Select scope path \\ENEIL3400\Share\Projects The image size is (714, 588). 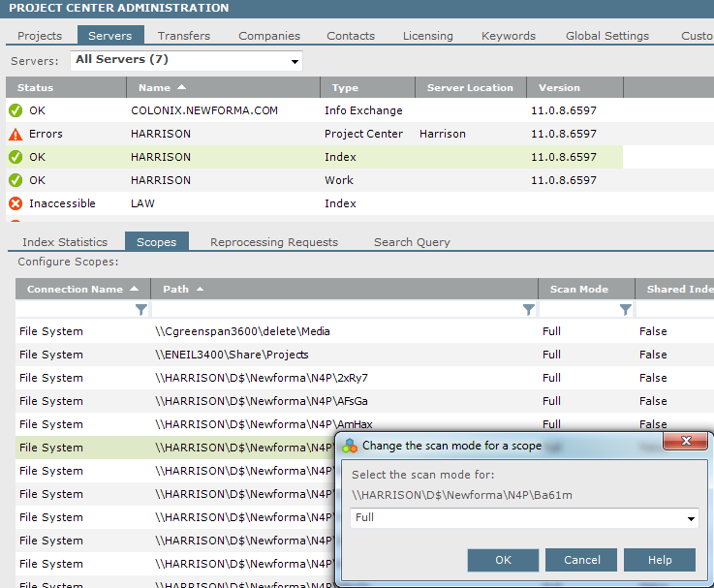point(232,355)
